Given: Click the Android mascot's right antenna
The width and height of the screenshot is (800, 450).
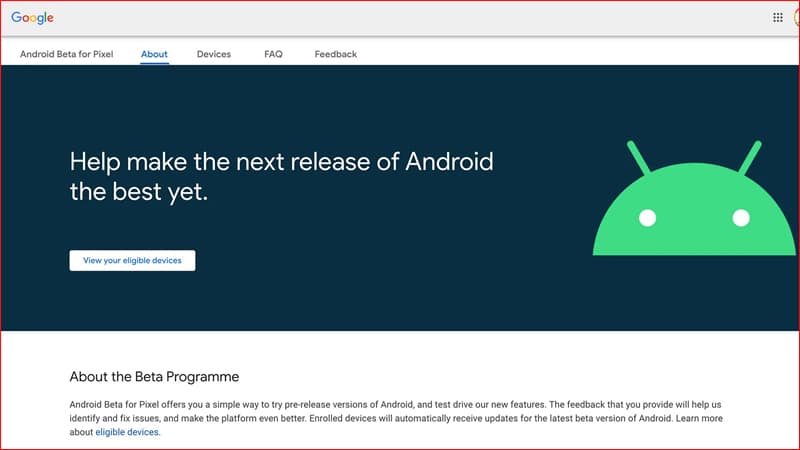Looking at the screenshot, I should [748, 160].
